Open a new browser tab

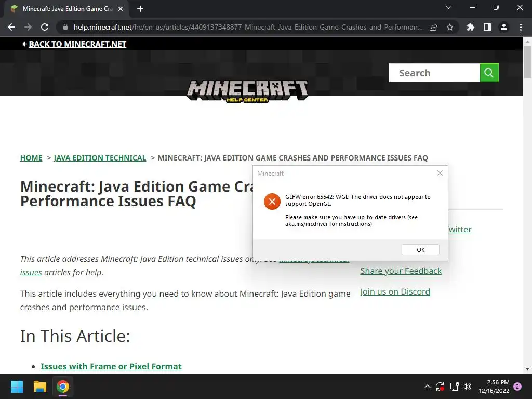(x=140, y=9)
